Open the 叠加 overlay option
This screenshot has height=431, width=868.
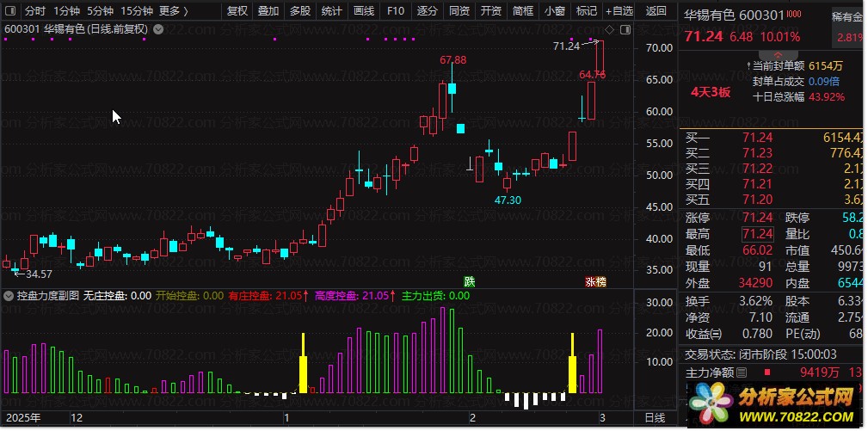pos(268,10)
